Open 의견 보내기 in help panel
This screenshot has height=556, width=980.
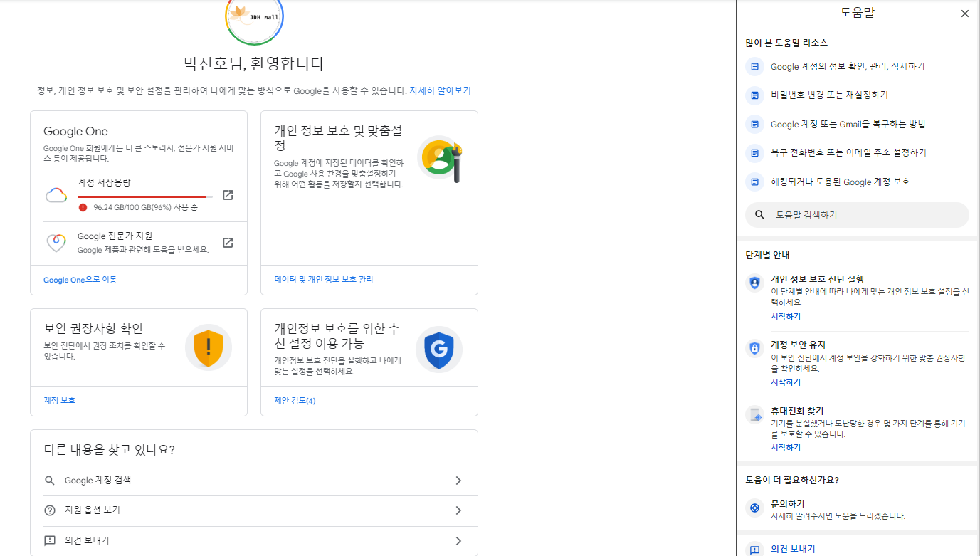click(x=793, y=549)
